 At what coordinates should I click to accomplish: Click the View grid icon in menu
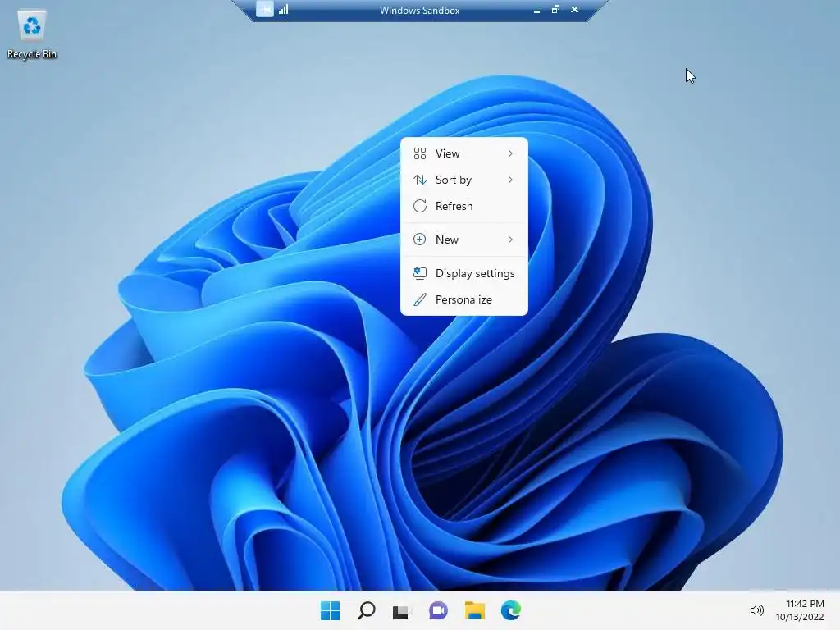(x=420, y=153)
